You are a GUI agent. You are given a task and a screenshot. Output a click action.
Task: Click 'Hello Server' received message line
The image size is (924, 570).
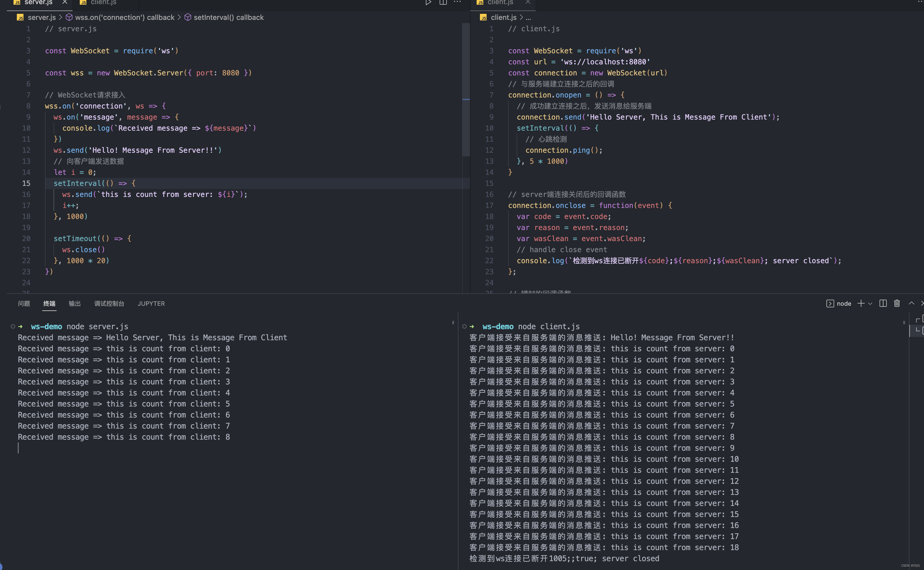point(153,337)
